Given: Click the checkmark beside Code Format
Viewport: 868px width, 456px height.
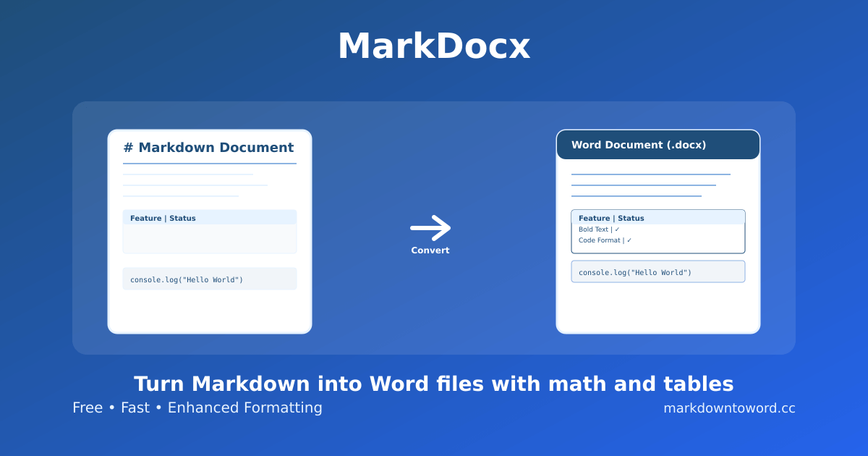Looking at the screenshot, I should 629,240.
